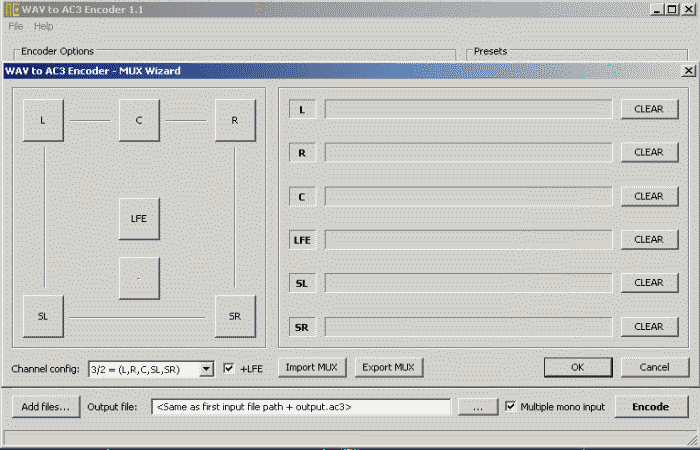
Task: Close the MUX Wizard dialog
Action: coord(688,71)
